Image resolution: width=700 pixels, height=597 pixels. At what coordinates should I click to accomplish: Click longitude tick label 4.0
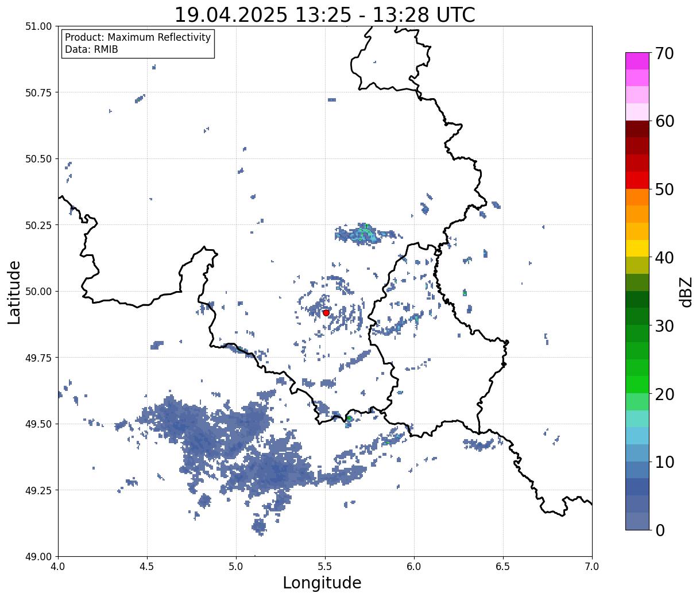[58, 567]
